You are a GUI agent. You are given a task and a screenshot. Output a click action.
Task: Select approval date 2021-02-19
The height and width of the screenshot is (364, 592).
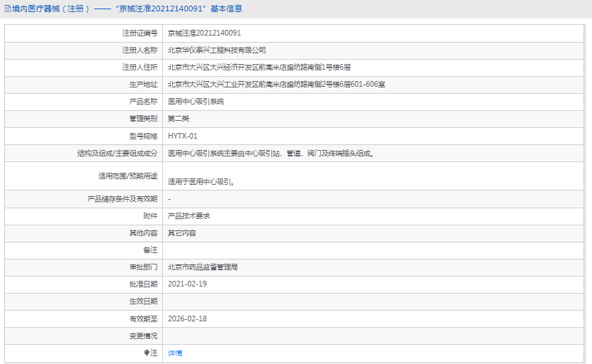pyautogui.click(x=187, y=284)
